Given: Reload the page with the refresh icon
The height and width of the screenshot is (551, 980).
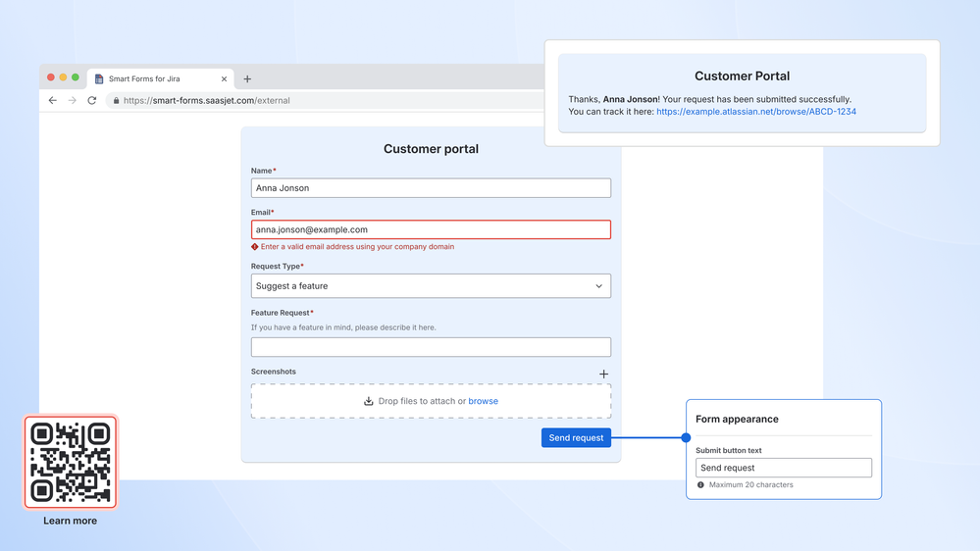Looking at the screenshot, I should click(92, 101).
